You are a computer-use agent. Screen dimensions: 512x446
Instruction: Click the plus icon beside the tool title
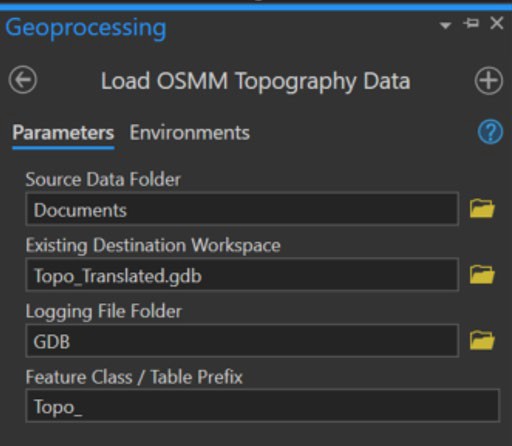(x=489, y=81)
